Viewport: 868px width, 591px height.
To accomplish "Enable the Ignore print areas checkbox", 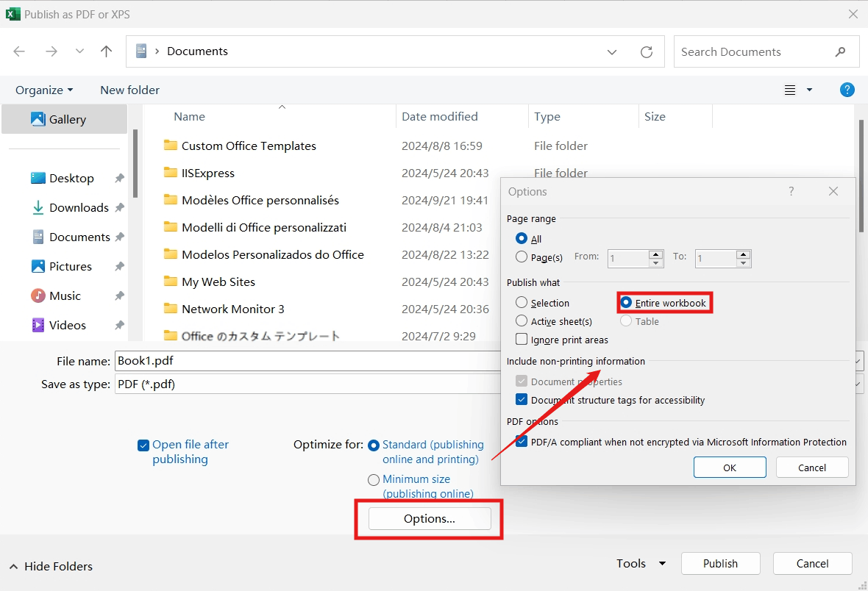I will pyautogui.click(x=522, y=340).
